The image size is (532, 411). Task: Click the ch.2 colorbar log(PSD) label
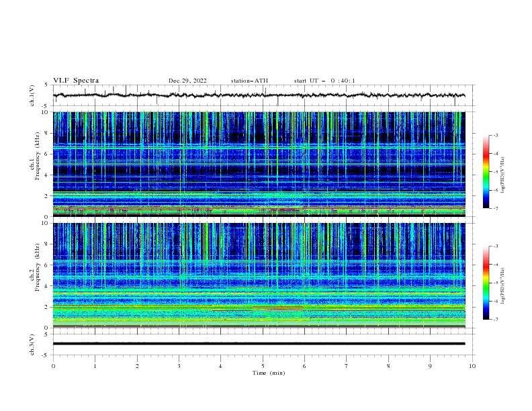point(502,286)
